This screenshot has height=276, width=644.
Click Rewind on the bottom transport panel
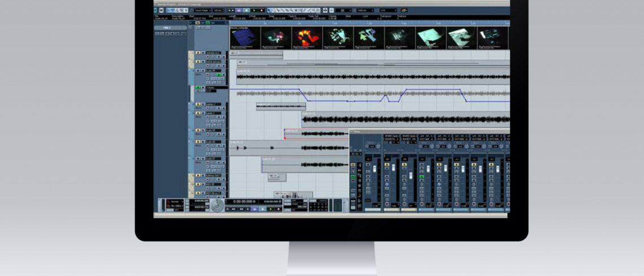coord(233,209)
